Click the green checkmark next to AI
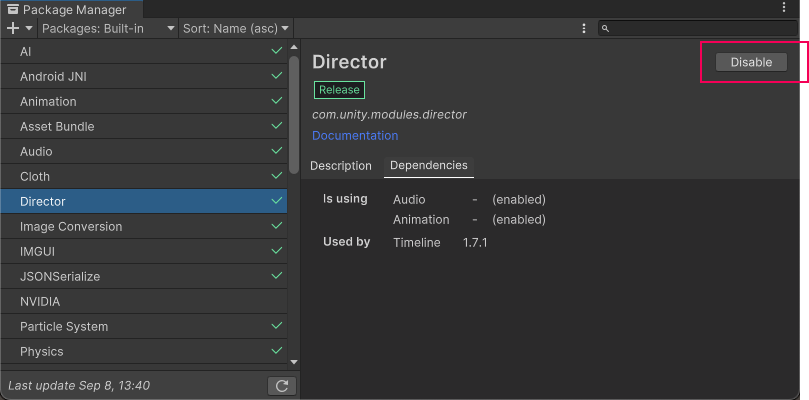This screenshot has width=809, height=400. [x=276, y=51]
